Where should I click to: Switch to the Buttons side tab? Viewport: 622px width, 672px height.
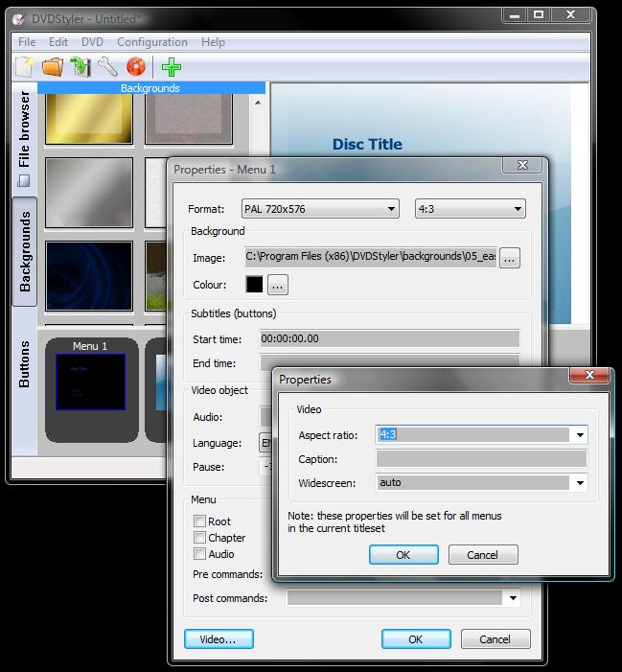(x=24, y=364)
